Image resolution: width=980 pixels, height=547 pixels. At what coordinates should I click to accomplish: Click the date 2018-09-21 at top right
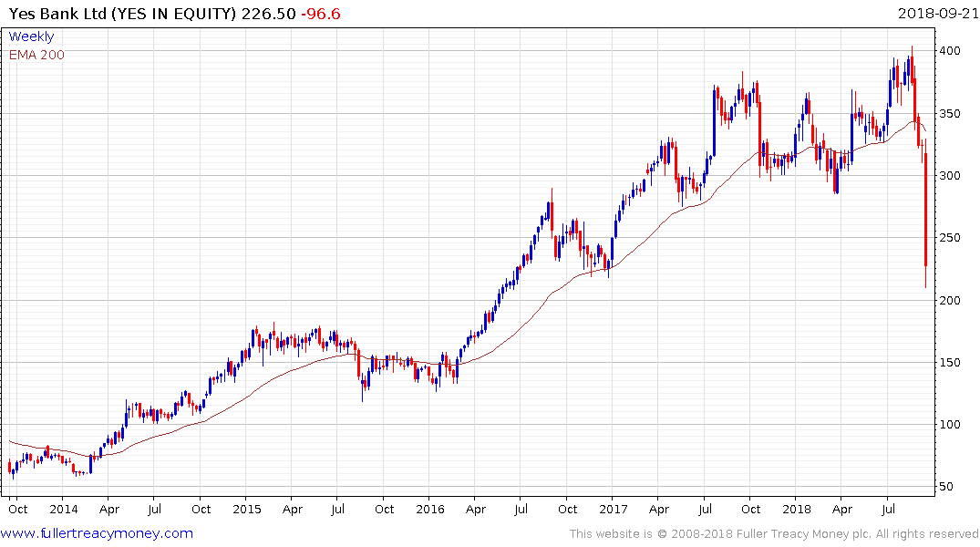click(x=938, y=13)
